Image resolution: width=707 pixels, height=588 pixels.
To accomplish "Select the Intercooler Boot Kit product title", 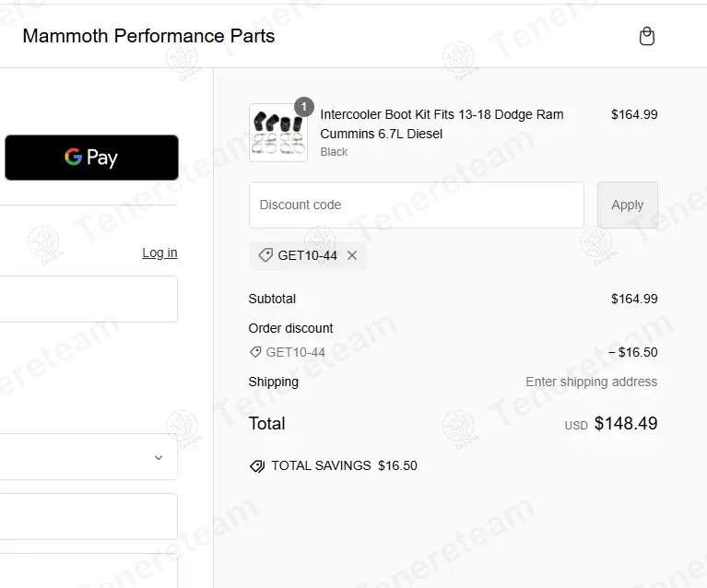I will tap(442, 123).
